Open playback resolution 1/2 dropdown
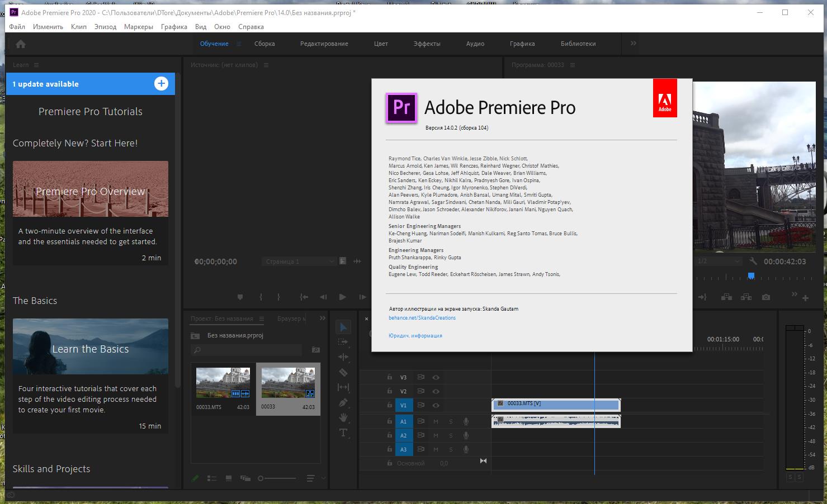 pos(719,261)
